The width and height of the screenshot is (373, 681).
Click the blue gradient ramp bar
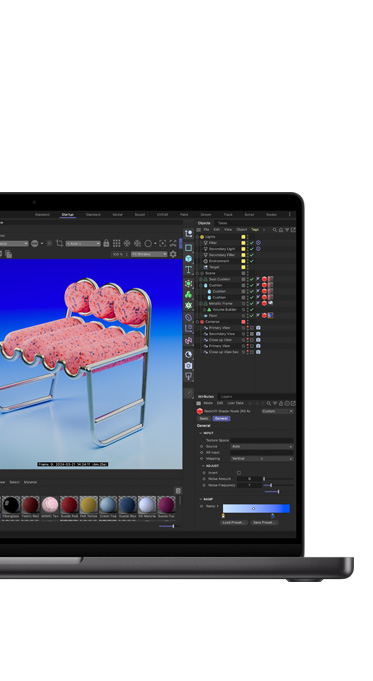point(256,509)
